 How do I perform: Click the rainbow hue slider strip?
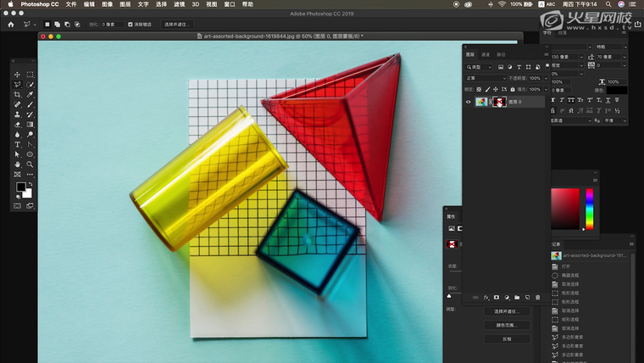click(589, 209)
